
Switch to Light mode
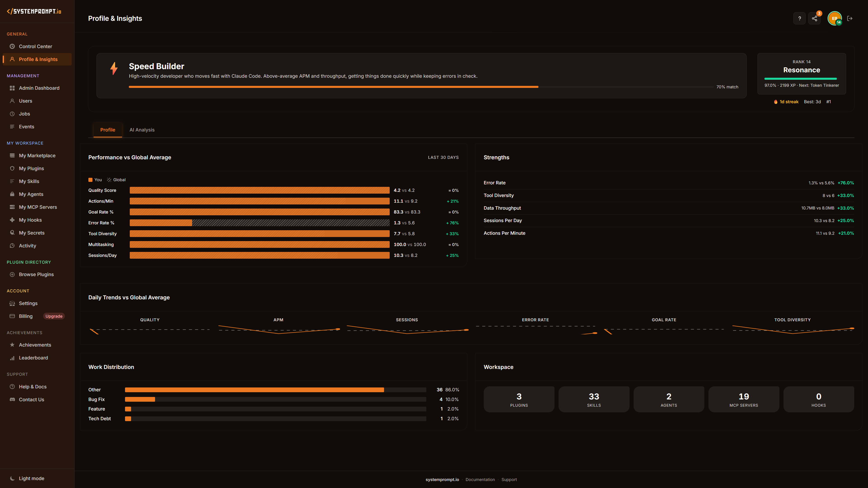(31, 478)
